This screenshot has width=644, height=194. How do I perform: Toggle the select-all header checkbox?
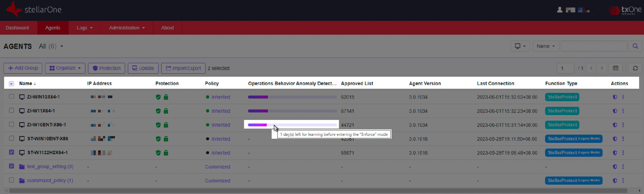tap(12, 83)
